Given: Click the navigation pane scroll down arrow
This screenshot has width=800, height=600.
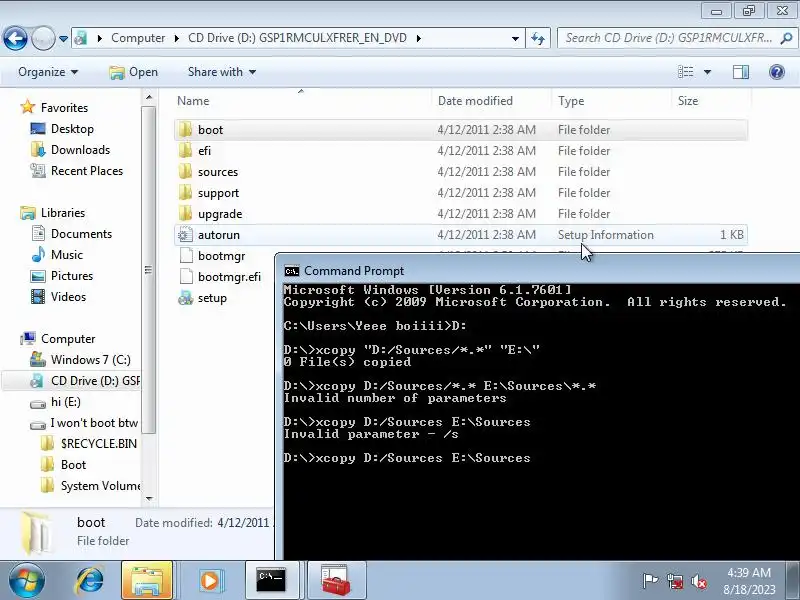Looking at the screenshot, I should (149, 498).
